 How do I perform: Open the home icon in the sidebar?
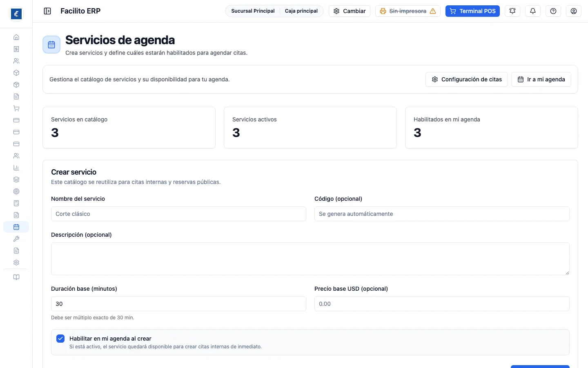[x=16, y=37]
